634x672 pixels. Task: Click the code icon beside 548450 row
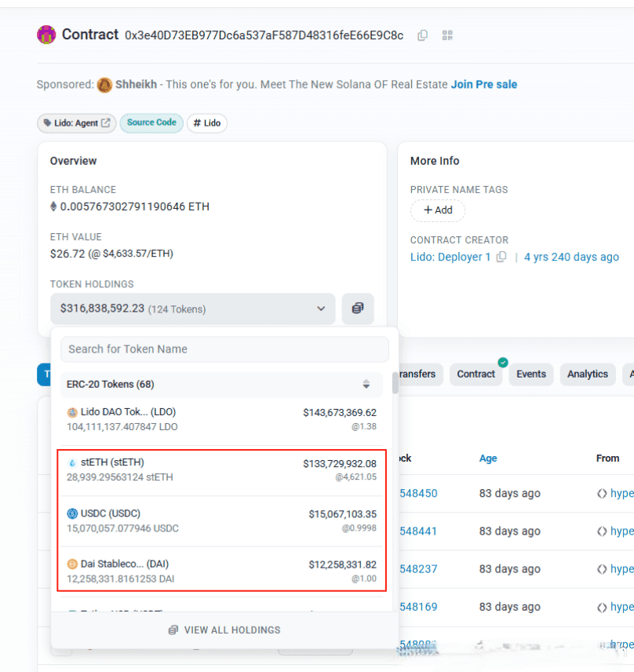(x=602, y=494)
